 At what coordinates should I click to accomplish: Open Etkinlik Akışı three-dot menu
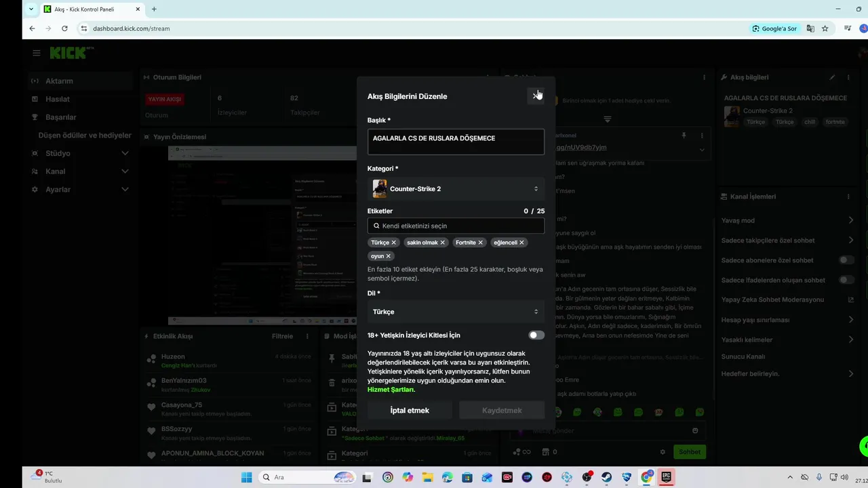pyautogui.click(x=307, y=336)
